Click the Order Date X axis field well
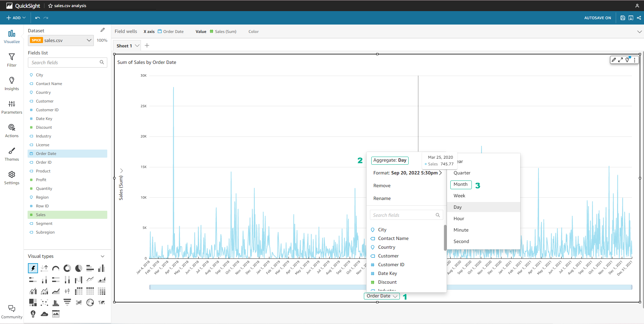 tap(171, 32)
